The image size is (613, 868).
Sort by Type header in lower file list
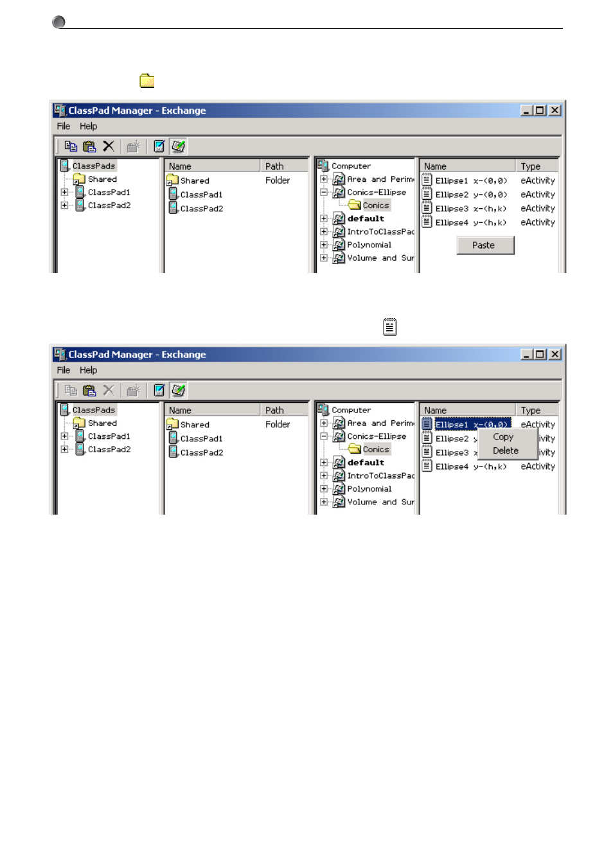tap(537, 410)
